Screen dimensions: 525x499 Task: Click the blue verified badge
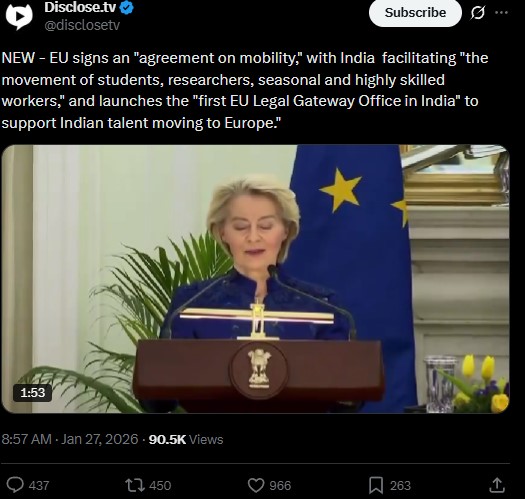click(127, 8)
